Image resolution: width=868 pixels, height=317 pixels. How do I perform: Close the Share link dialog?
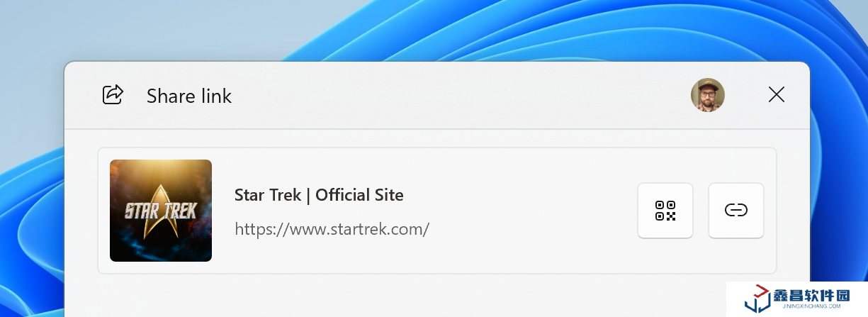(777, 94)
